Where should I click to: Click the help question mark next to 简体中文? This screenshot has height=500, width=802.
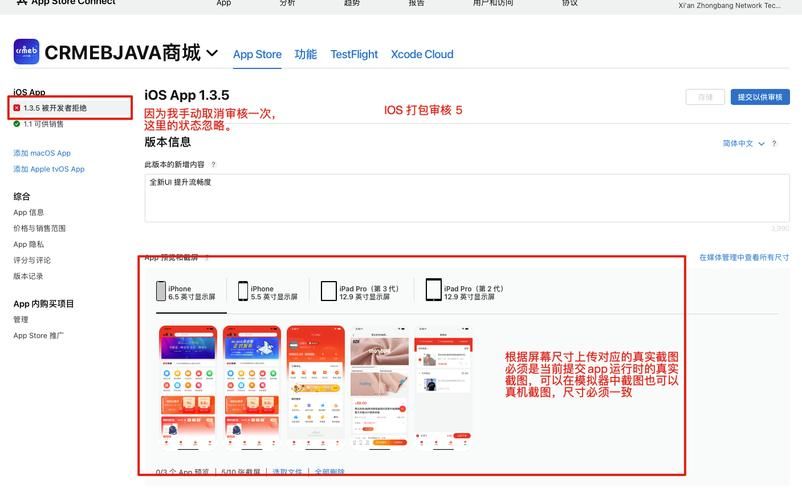click(x=774, y=144)
